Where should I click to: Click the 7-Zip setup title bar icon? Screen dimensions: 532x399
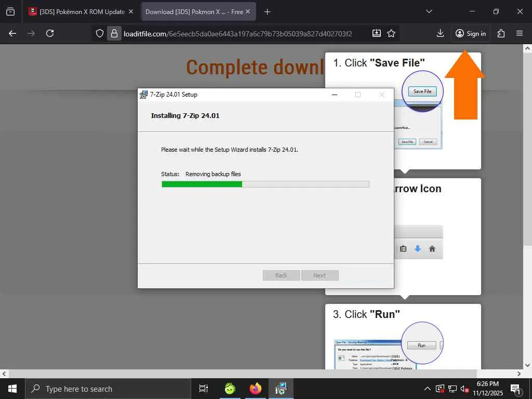[x=143, y=95]
